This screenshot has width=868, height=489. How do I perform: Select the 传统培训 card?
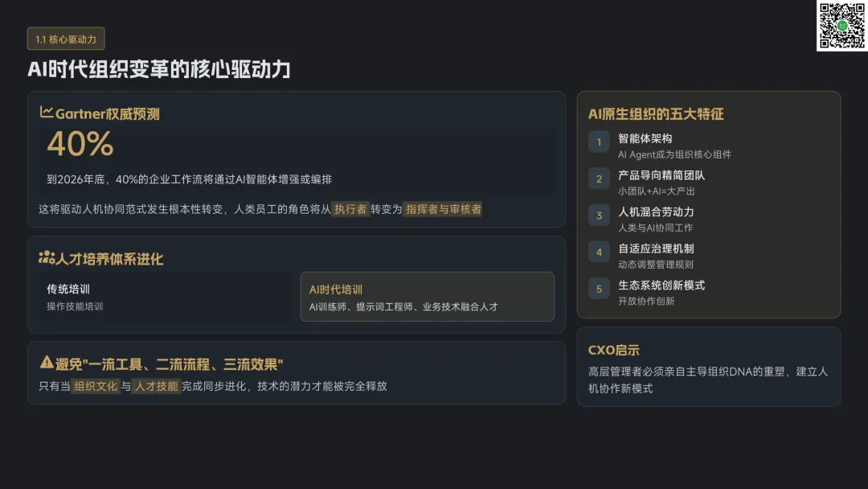point(167,297)
